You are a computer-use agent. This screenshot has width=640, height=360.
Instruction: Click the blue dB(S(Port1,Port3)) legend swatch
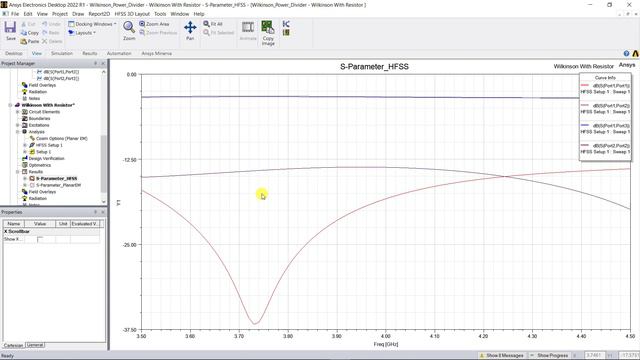pyautogui.click(x=584, y=125)
